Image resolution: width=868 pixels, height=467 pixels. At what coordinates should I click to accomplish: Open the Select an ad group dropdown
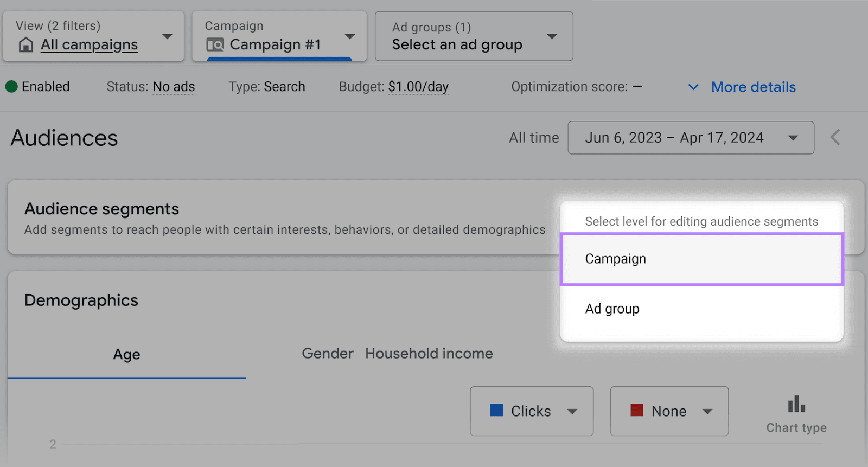[x=474, y=36]
